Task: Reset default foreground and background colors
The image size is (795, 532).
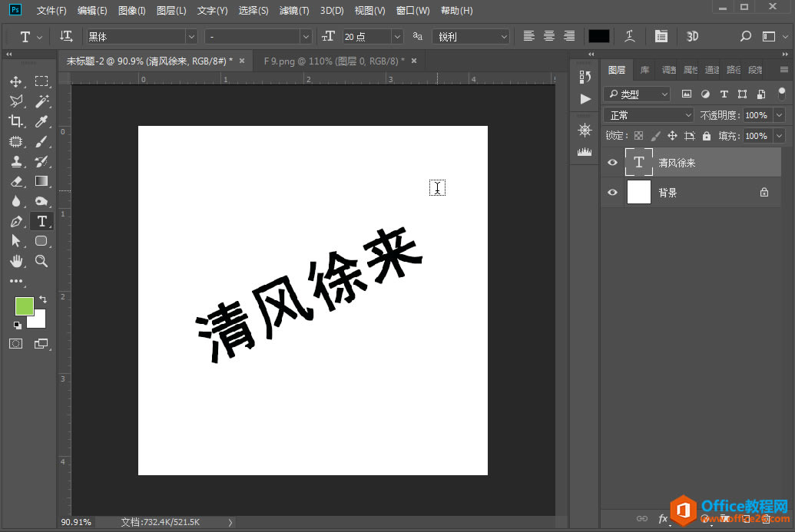Action: [x=18, y=325]
